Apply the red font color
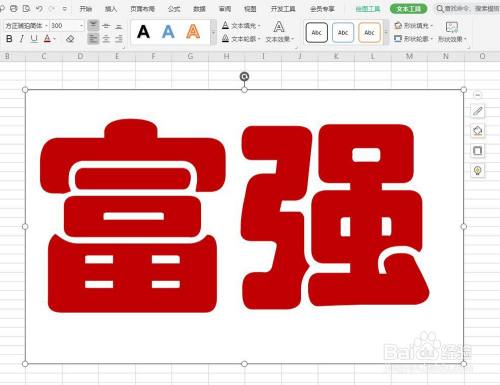Image resolution: width=500 pixels, height=385 pixels. click(x=47, y=39)
